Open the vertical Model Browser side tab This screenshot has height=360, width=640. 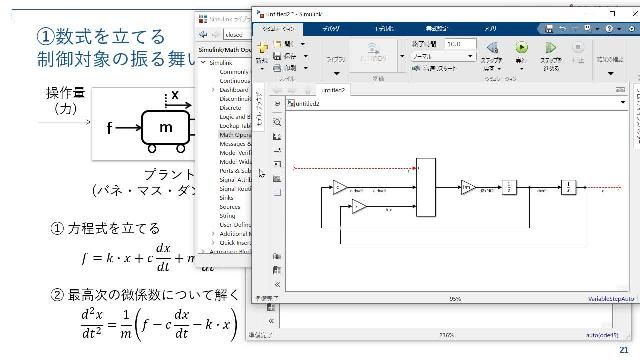[x=258, y=108]
